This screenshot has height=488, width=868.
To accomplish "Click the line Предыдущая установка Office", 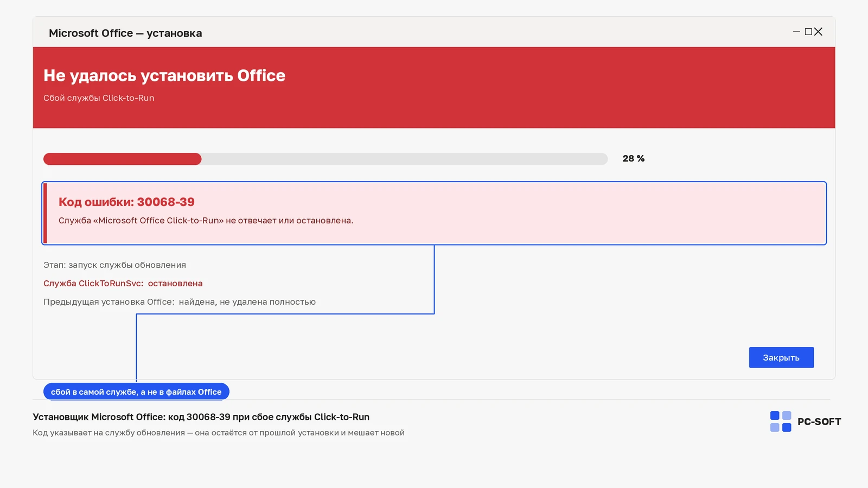I will (180, 302).
